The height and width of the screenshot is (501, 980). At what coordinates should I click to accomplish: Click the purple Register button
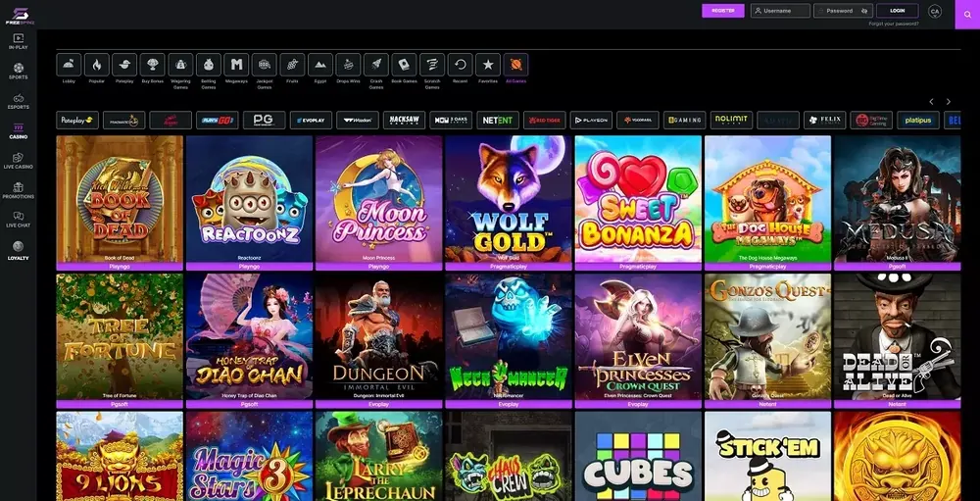[723, 11]
